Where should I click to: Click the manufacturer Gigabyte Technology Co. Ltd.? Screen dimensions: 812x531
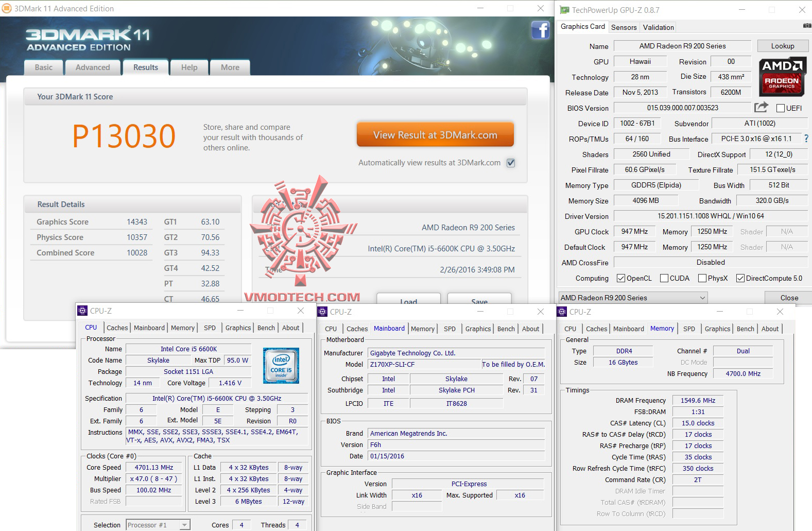(457, 353)
